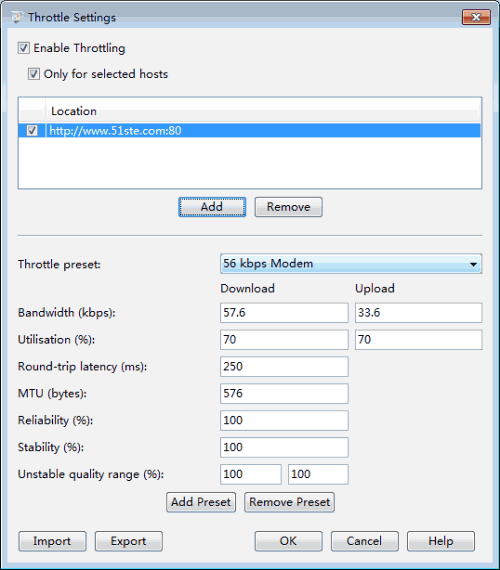Open the Throttle preset dropdown
The width and height of the screenshot is (500, 570).
[x=351, y=264]
